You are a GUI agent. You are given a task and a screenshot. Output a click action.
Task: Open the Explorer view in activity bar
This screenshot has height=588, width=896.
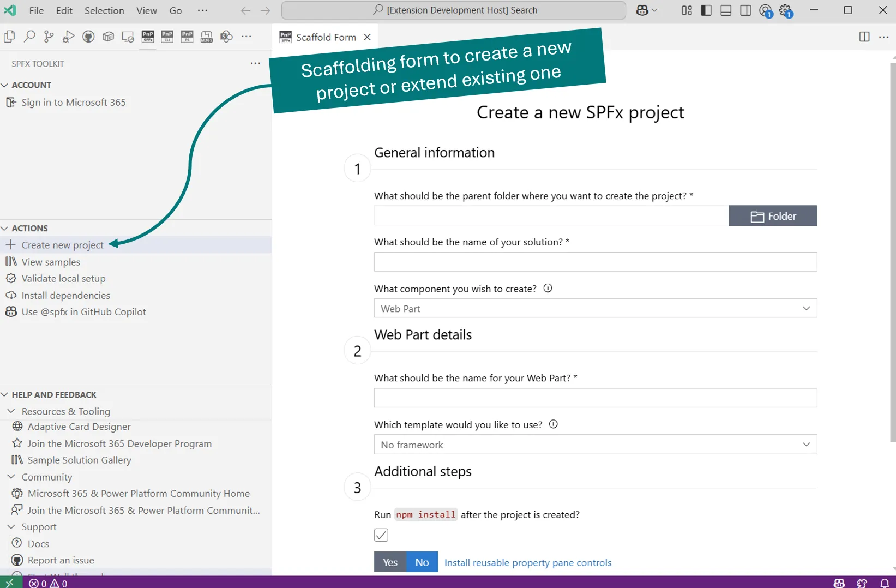point(9,37)
